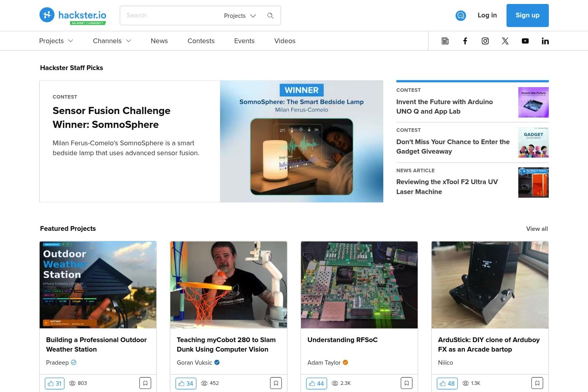
Task: View author Adam Taylor's profile
Action: click(x=324, y=363)
